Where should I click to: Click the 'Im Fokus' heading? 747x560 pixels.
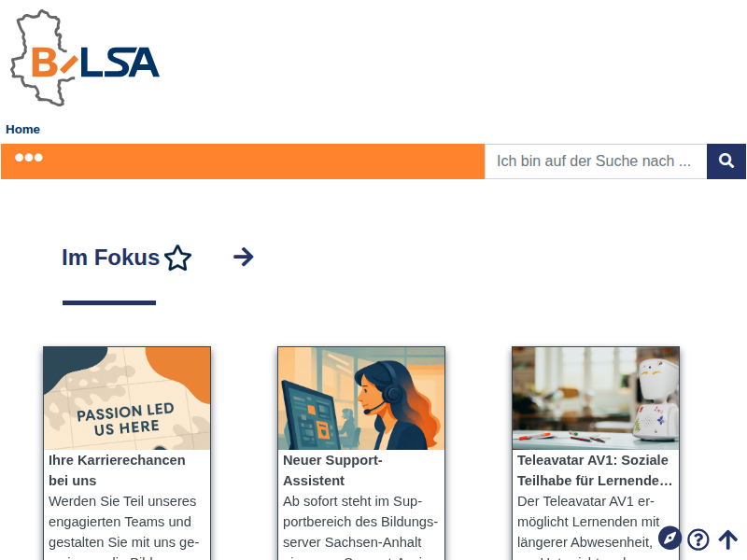coord(110,258)
